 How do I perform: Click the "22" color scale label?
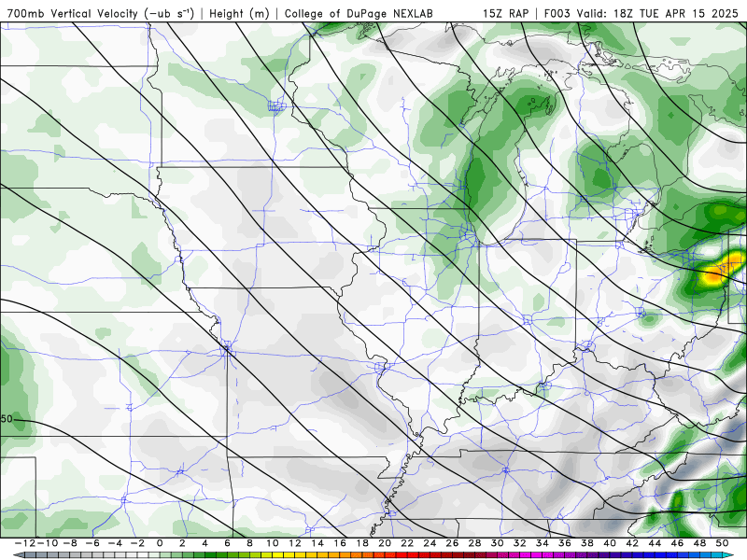tap(407, 543)
